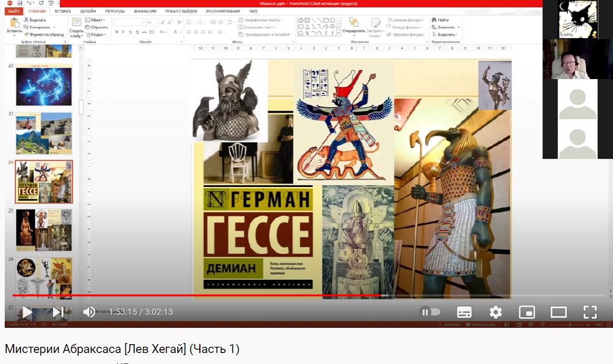Open YouTube player settings gear
This screenshot has width=613, height=364.
click(x=496, y=312)
